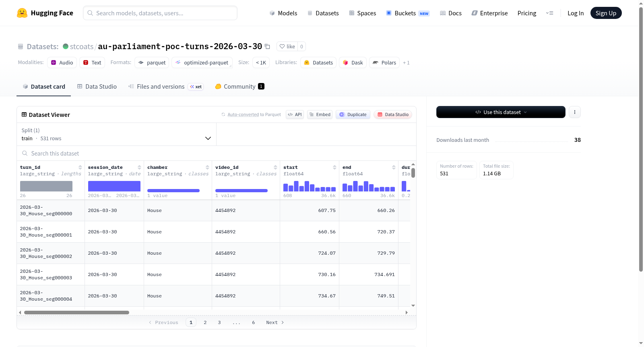Open Data Studio from the viewer header
This screenshot has width=644, height=347.
pos(393,114)
